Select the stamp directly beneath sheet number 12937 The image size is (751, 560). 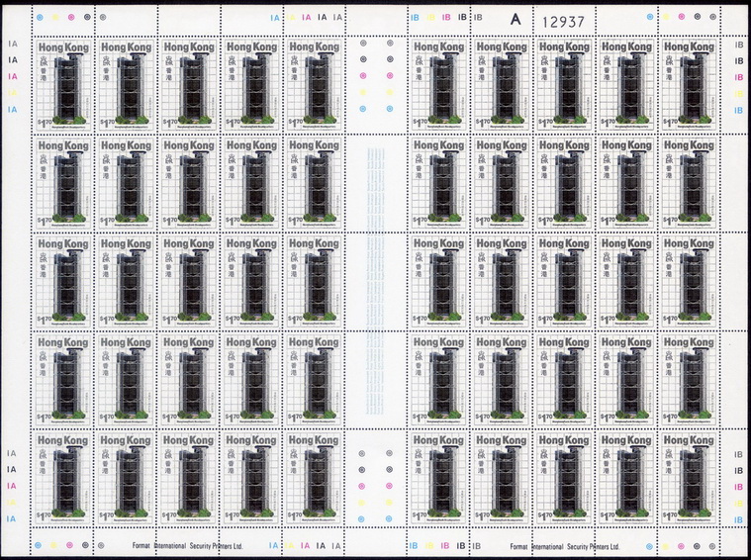(564, 85)
